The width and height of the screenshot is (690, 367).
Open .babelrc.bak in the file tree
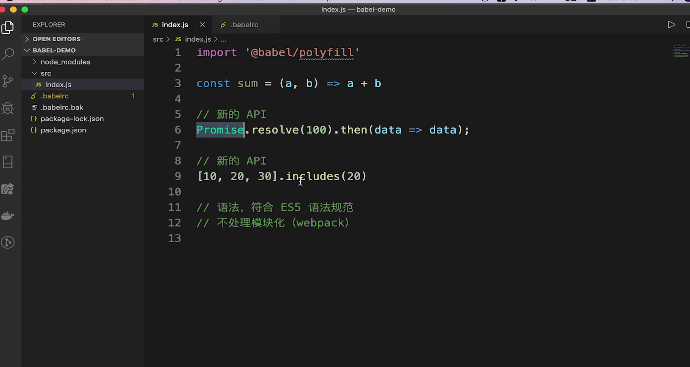click(x=83, y=107)
